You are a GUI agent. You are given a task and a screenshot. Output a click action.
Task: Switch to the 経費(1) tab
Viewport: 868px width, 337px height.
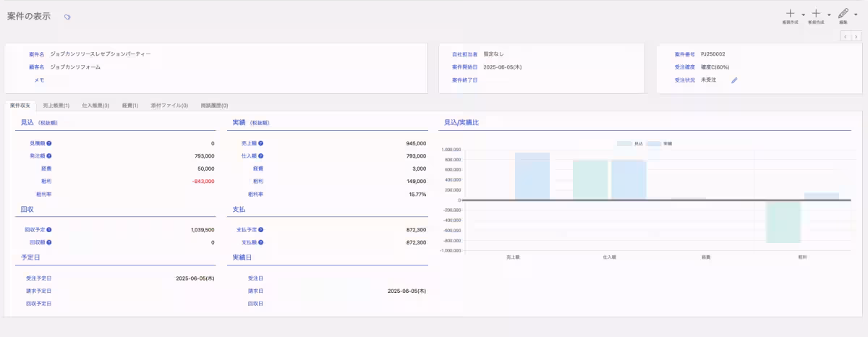[130, 106]
